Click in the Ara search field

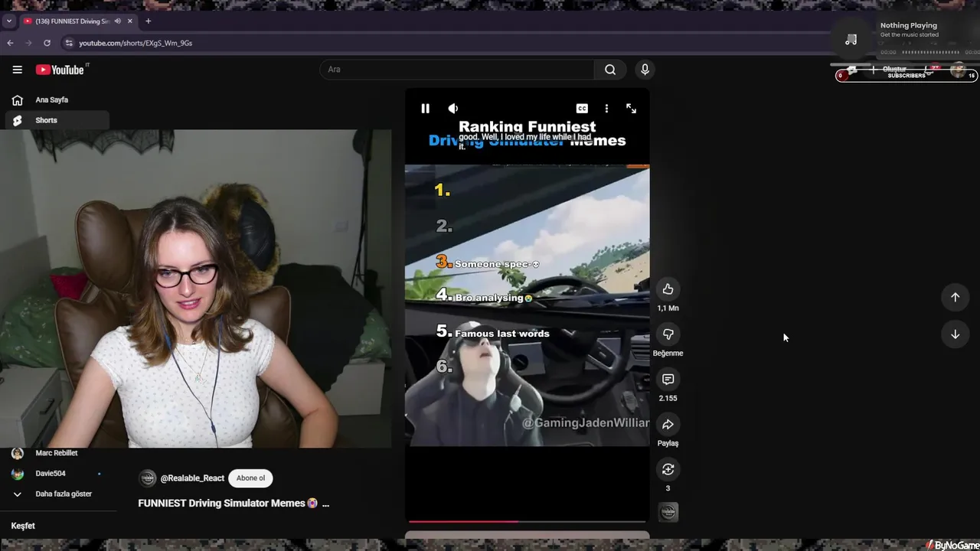[457, 70]
